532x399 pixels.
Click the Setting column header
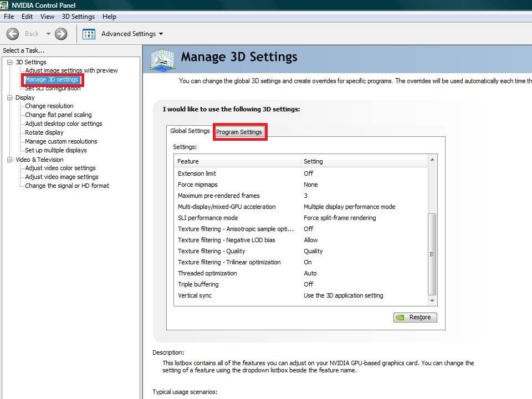click(x=364, y=161)
